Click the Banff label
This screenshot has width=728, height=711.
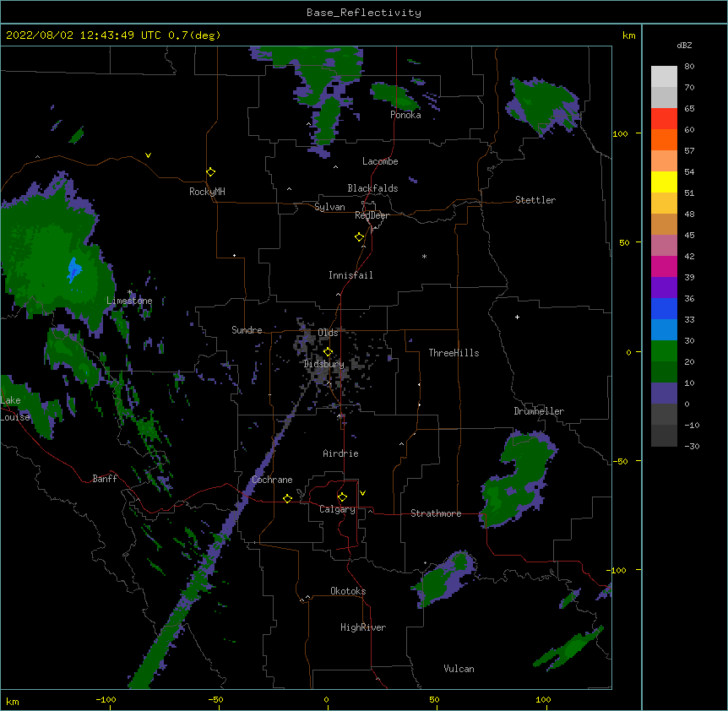tap(105, 479)
